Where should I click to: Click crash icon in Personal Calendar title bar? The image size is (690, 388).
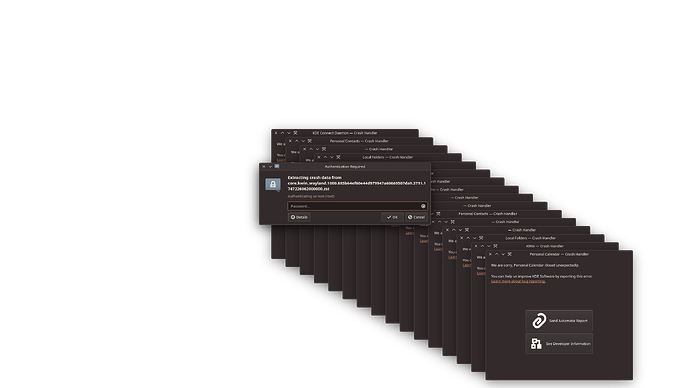510,254
